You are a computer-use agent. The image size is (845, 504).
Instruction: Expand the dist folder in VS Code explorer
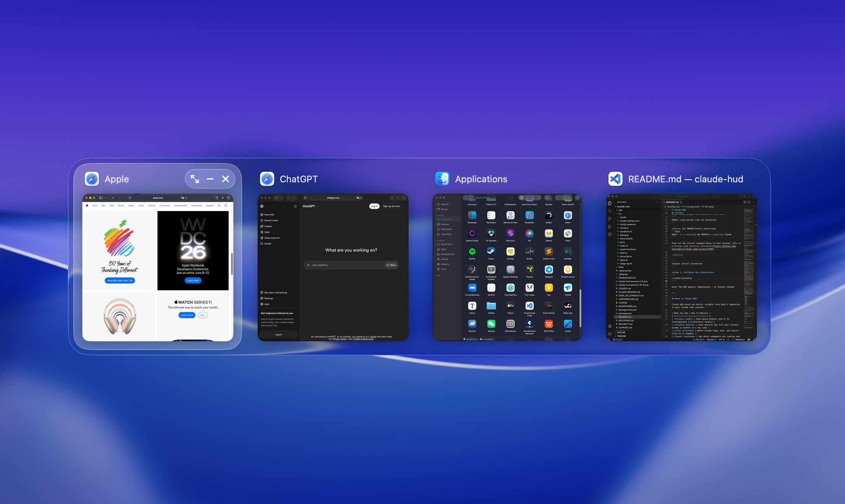coord(619,210)
